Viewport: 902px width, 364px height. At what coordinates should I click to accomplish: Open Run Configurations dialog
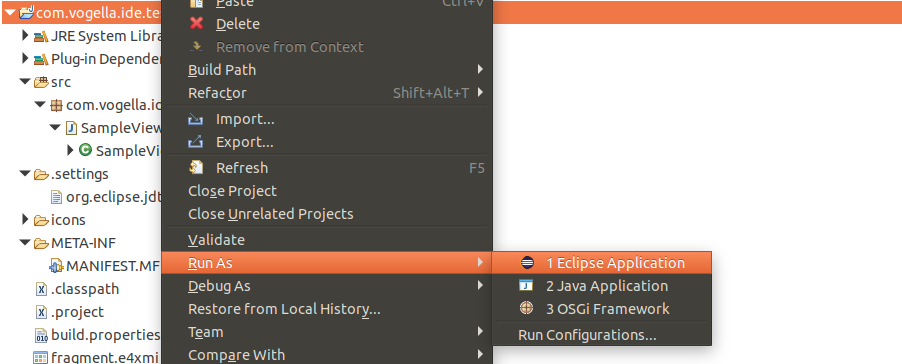click(x=602, y=335)
